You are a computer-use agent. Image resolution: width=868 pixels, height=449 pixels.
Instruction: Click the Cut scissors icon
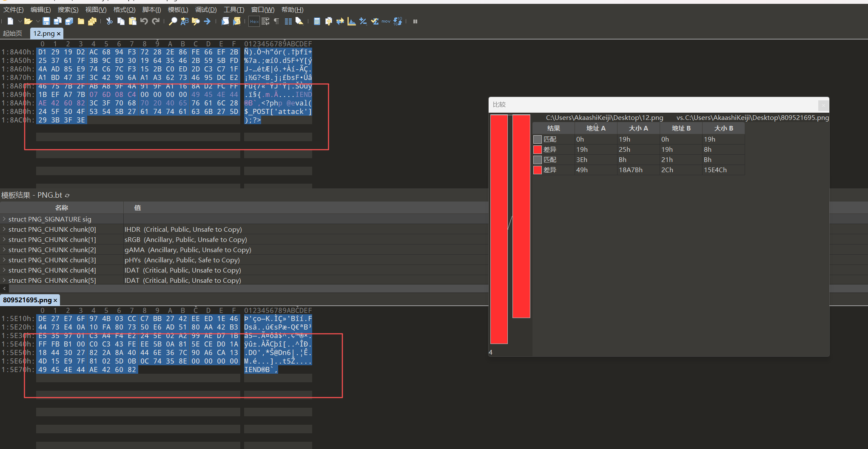tap(109, 21)
